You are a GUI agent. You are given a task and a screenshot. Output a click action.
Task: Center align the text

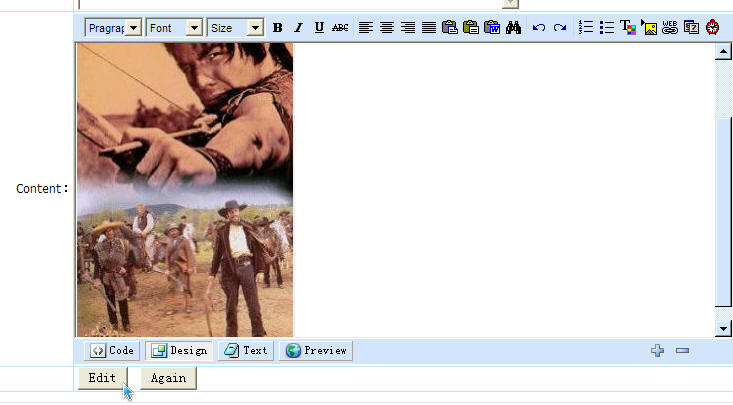click(387, 28)
